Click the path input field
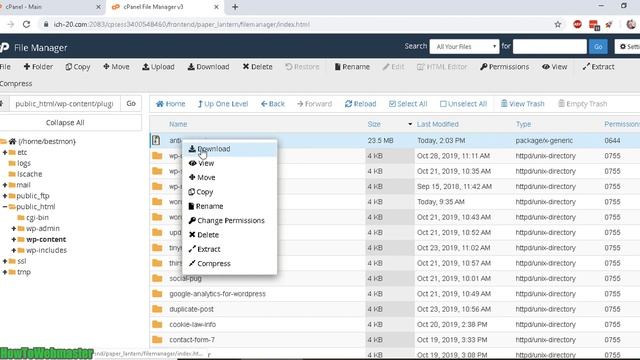 click(x=65, y=104)
